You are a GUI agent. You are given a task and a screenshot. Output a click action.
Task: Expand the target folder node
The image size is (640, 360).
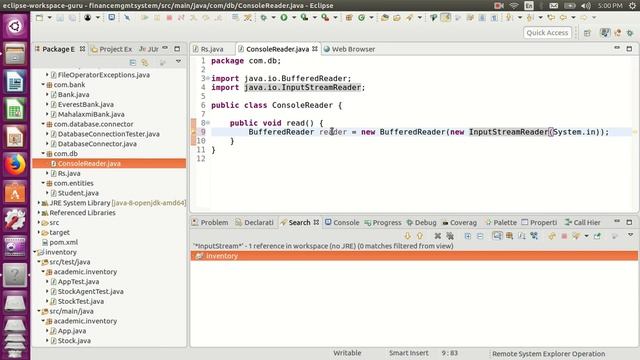pyautogui.click(x=39, y=232)
